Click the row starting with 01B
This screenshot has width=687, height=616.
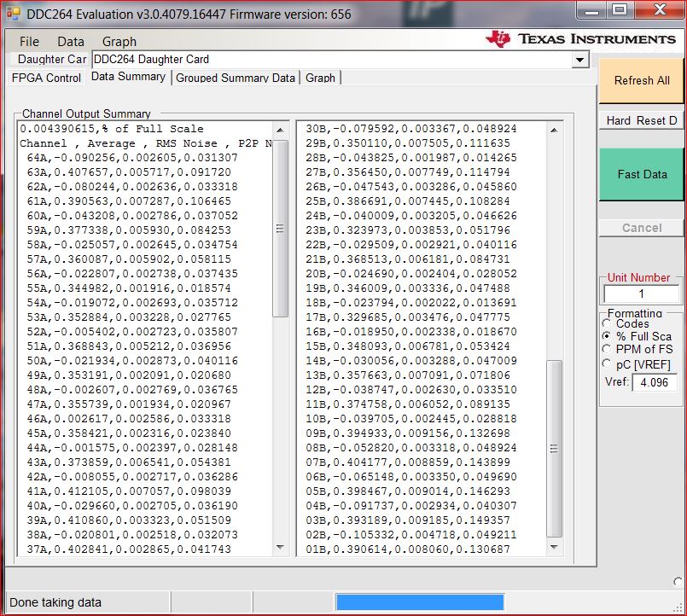coord(408,549)
